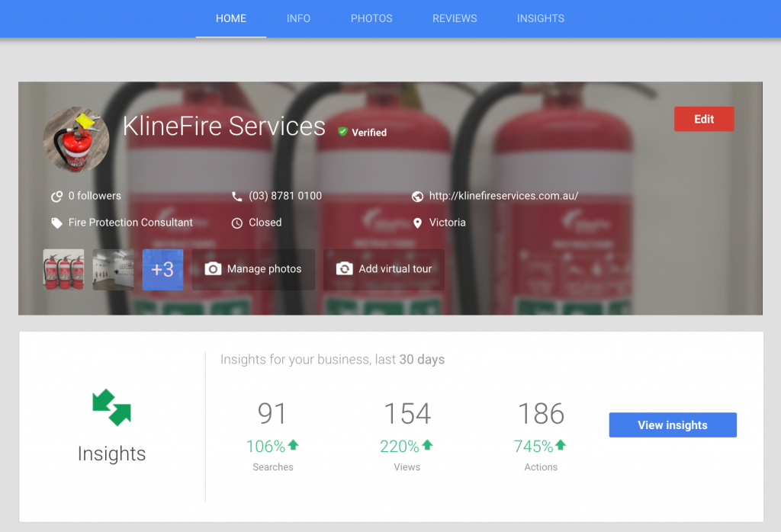Open the interior room photo thumbnail
The width and height of the screenshot is (781, 532).
[113, 269]
